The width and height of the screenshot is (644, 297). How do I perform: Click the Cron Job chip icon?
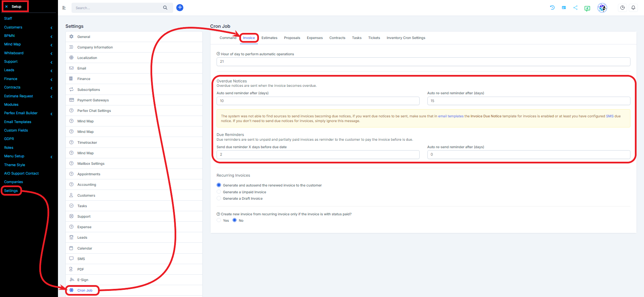(x=72, y=290)
